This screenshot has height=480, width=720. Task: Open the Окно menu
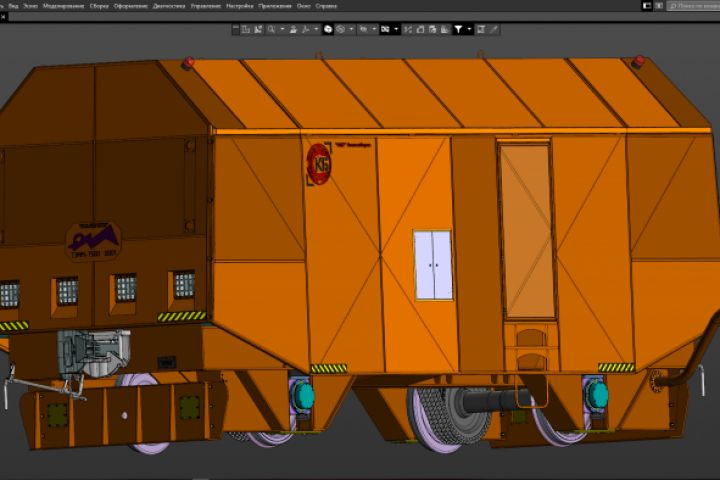tap(303, 6)
